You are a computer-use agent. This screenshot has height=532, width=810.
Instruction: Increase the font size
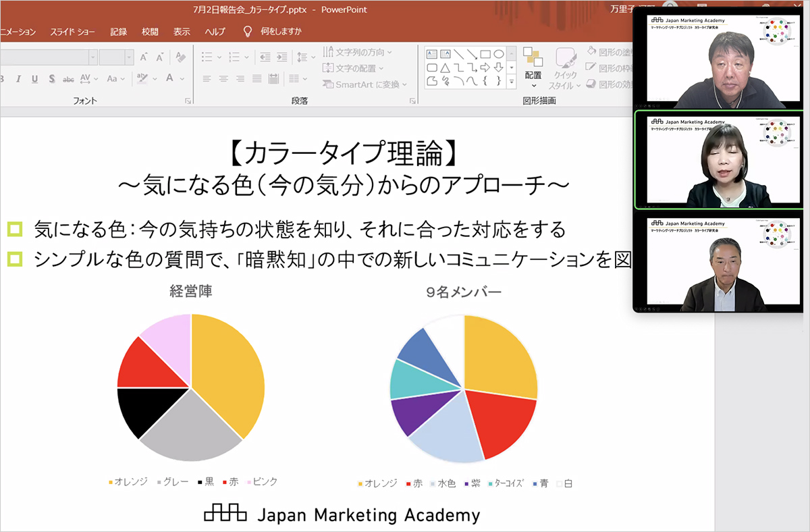coord(143,57)
